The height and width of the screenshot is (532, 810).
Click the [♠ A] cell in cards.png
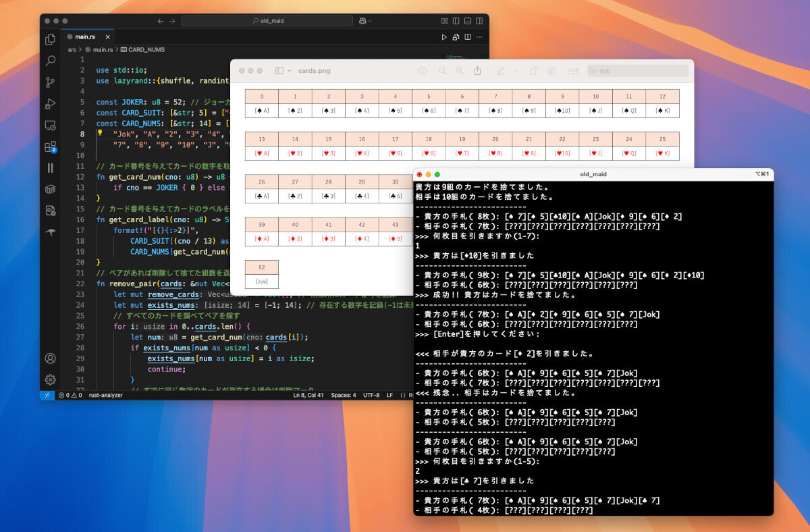tap(262, 111)
